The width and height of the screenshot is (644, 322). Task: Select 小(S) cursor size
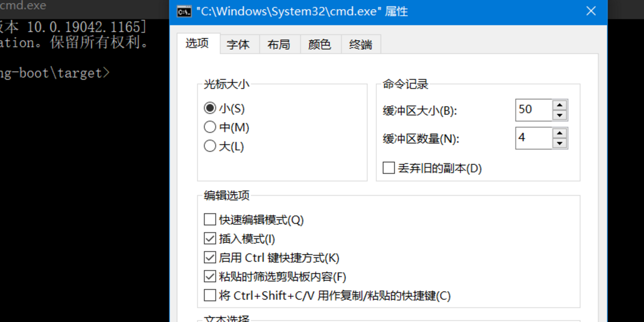tap(210, 108)
